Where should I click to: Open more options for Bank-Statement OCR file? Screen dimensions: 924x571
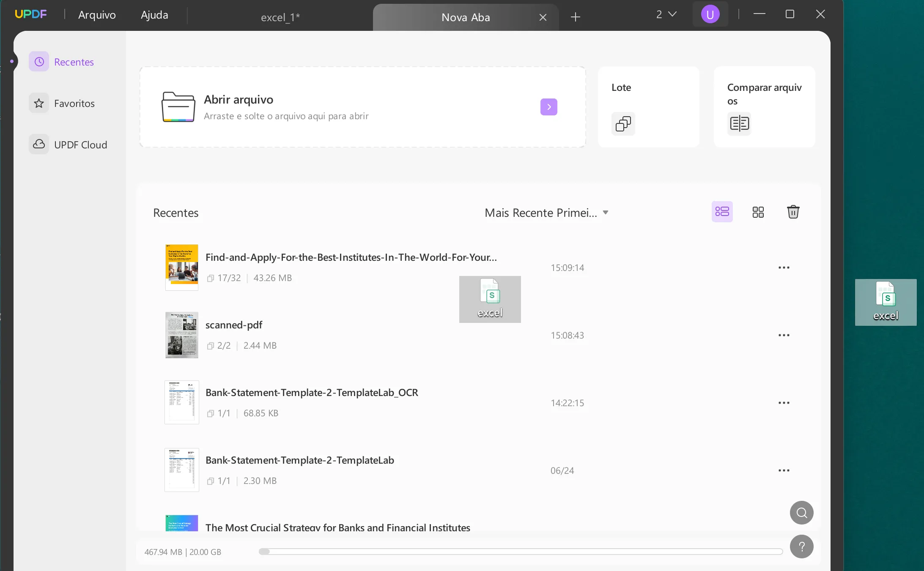(x=784, y=403)
